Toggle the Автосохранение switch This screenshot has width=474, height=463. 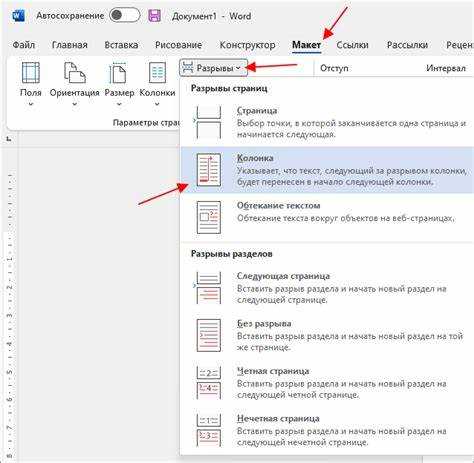coord(124,15)
